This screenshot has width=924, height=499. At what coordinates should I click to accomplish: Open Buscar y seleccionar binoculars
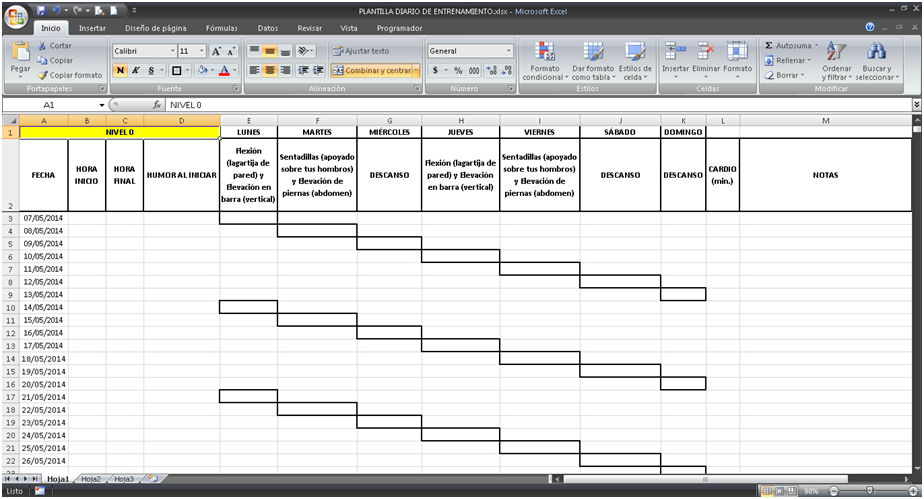(x=877, y=52)
